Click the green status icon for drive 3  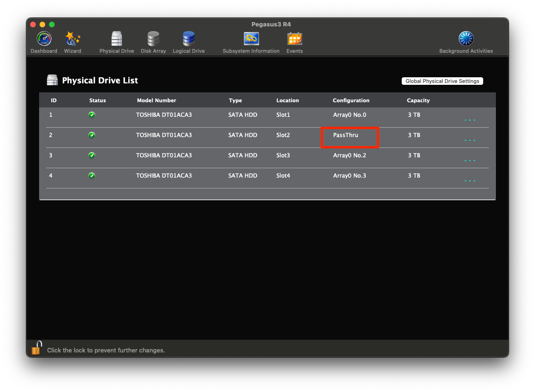(92, 155)
